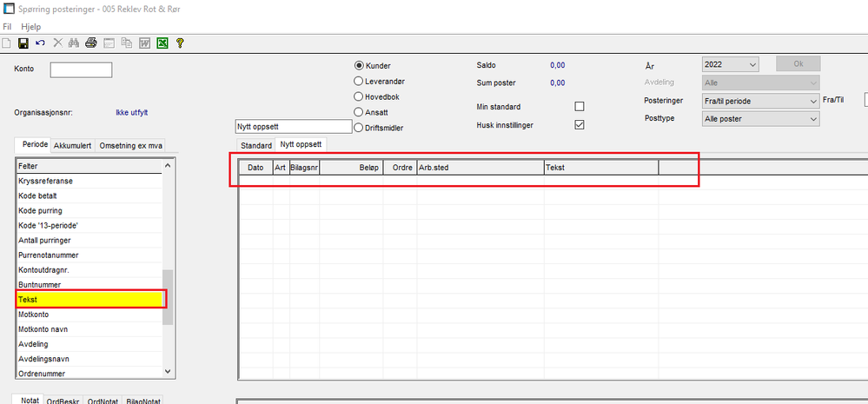
Task: Click the Copy documents toolbar icon
Action: click(128, 43)
